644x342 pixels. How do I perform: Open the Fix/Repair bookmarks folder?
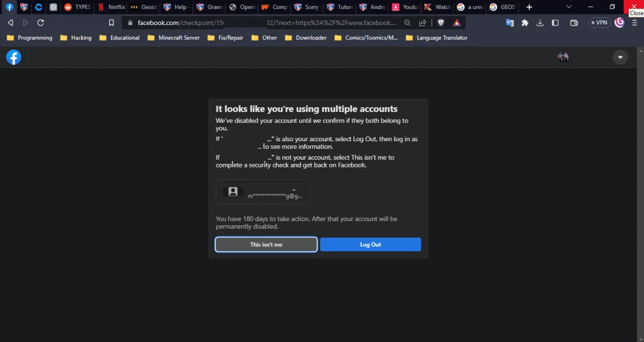(x=225, y=38)
